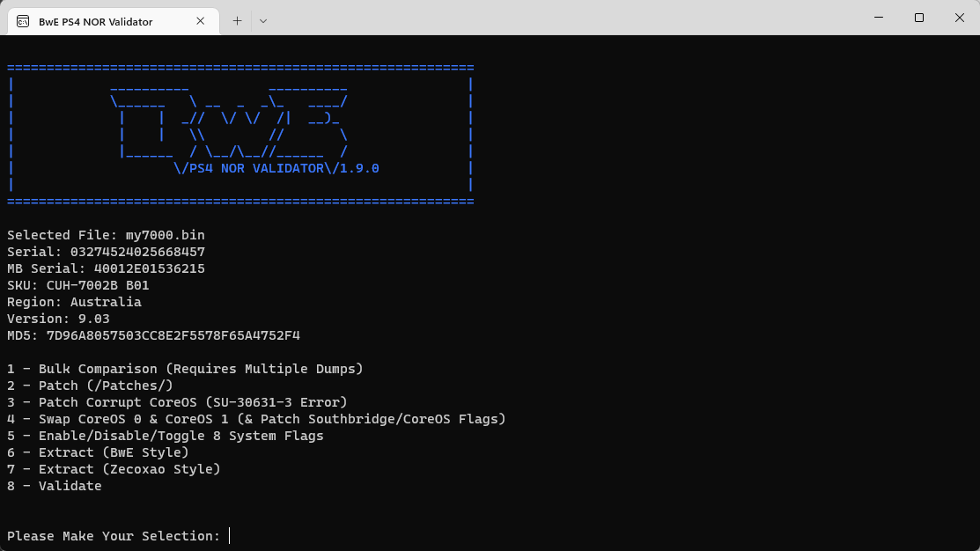Click the 'Selected File: my7000.bin' line
Viewport: 980px width, 551px height.
click(106, 235)
